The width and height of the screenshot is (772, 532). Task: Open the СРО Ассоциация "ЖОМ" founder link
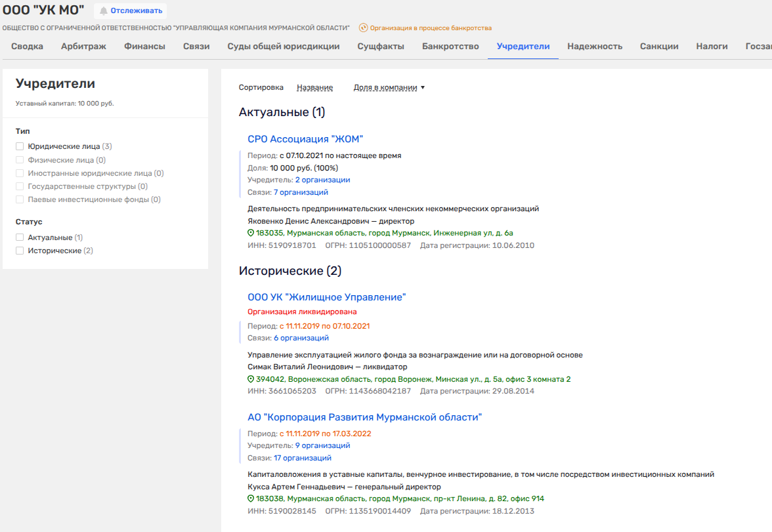click(x=305, y=139)
